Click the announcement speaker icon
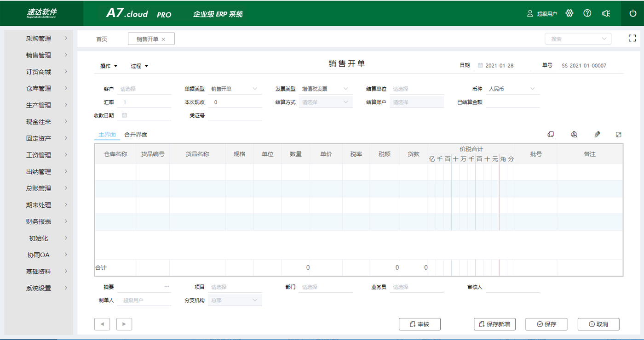The image size is (644, 340). click(x=606, y=13)
